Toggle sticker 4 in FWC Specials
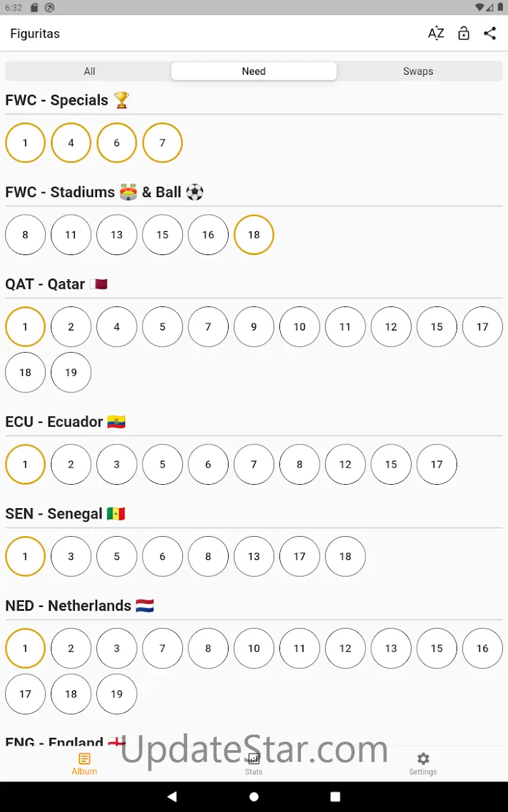Viewport: 508px width, 812px height. tap(71, 142)
